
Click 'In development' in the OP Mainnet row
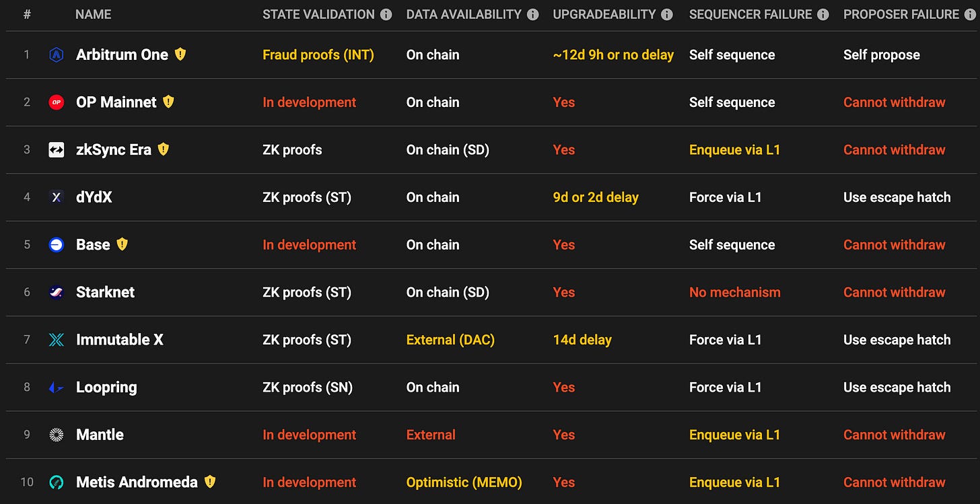click(x=310, y=102)
